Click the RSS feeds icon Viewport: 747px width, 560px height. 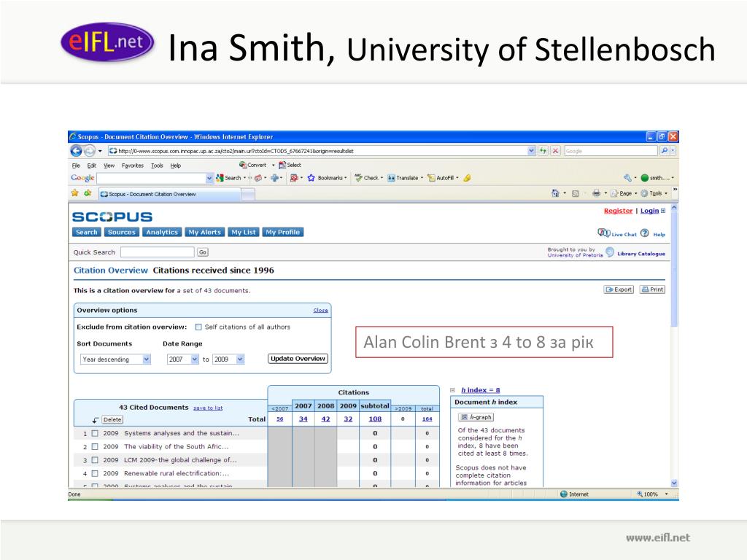point(576,193)
